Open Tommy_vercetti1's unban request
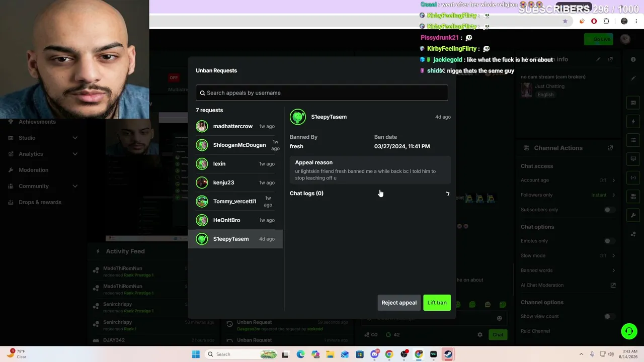This screenshot has height=362, width=644. coord(235,202)
